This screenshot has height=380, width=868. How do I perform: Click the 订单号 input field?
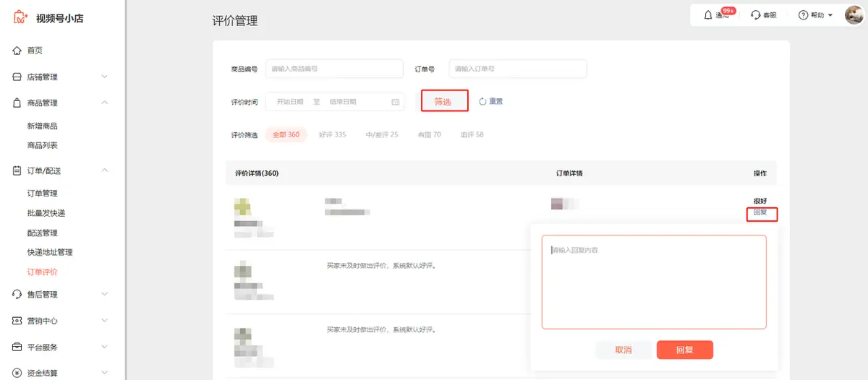(x=518, y=69)
